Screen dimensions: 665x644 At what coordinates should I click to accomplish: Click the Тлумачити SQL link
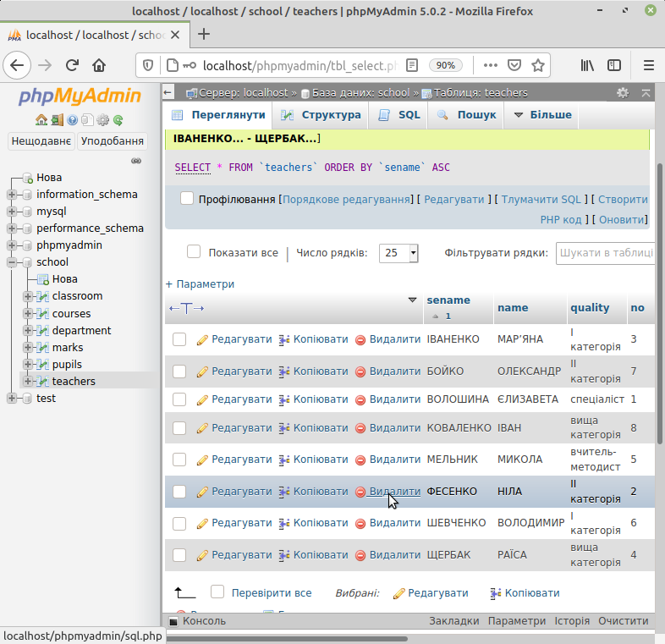(541, 200)
